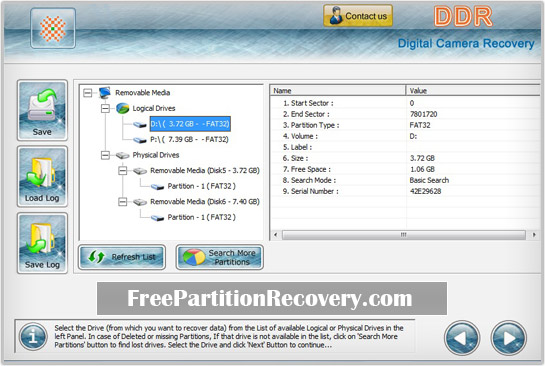This screenshot has width=545, height=366.
Task: Select the Search Mode row
Action: pos(405,180)
